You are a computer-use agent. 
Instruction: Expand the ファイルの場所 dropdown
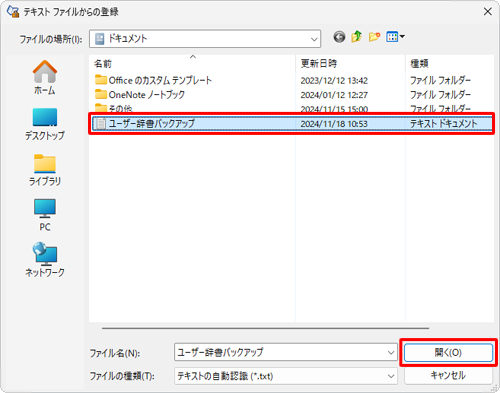pyautogui.click(x=314, y=39)
